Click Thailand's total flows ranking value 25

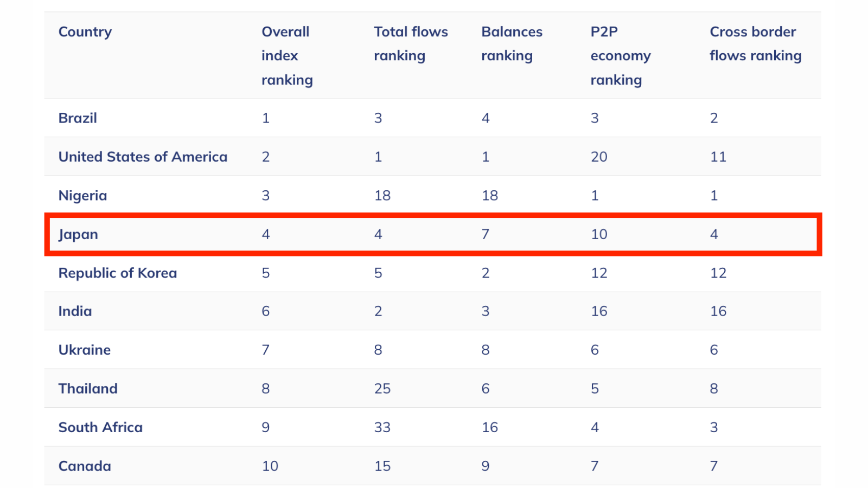(382, 389)
